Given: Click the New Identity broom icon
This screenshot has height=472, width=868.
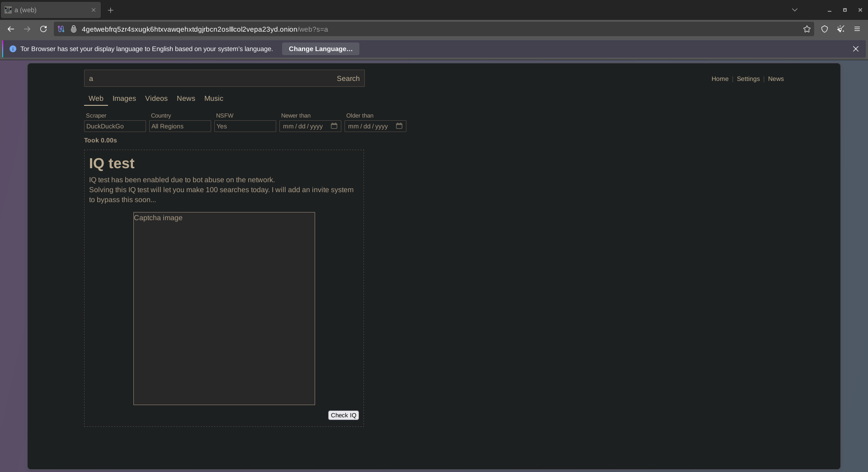Looking at the screenshot, I should (841, 29).
